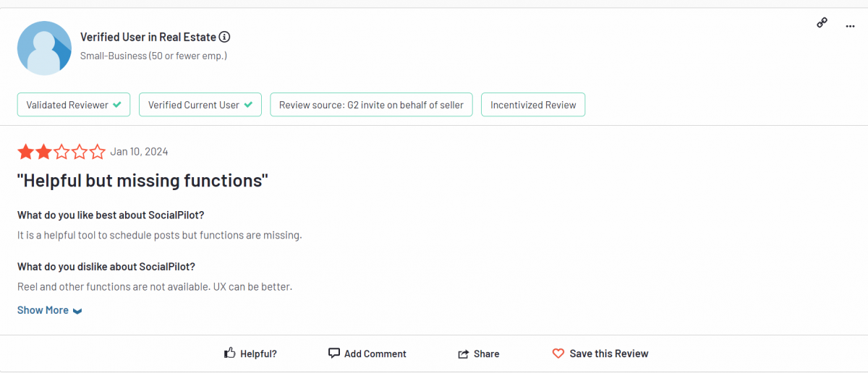
Task: Mark review with thumbs up icon
Action: 230,353
